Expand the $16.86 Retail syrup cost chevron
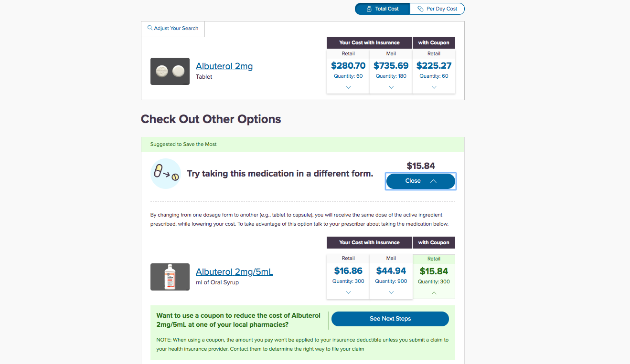The width and height of the screenshot is (630, 364). tap(348, 292)
